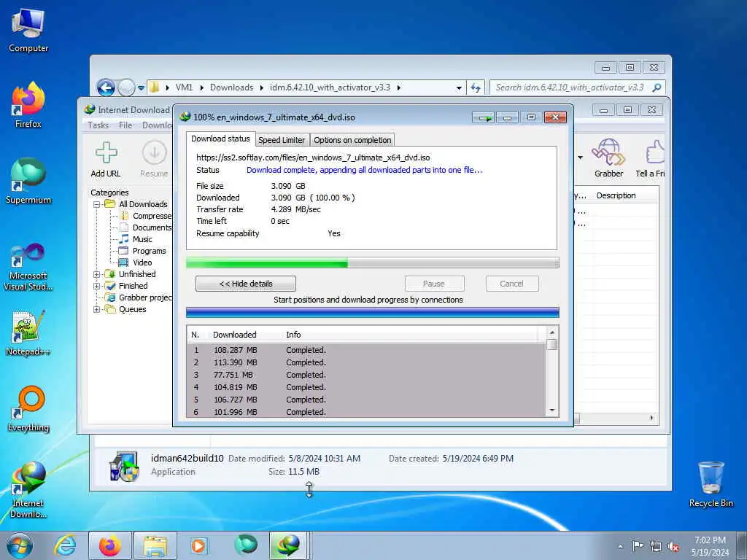Open the Tasks menu in IDM
The height and width of the screenshot is (560, 747).
pos(98,125)
